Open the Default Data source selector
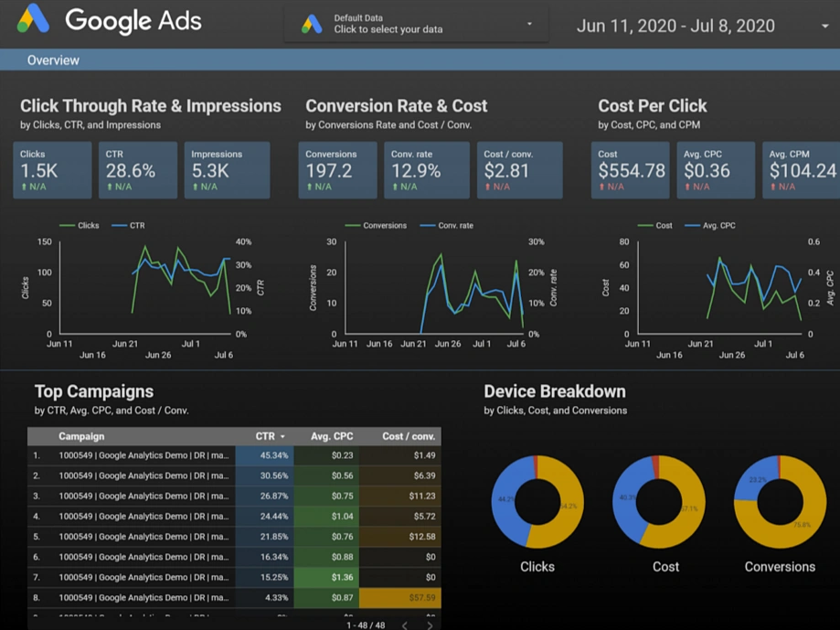Screen dimensions: 840x630 (x=416, y=24)
